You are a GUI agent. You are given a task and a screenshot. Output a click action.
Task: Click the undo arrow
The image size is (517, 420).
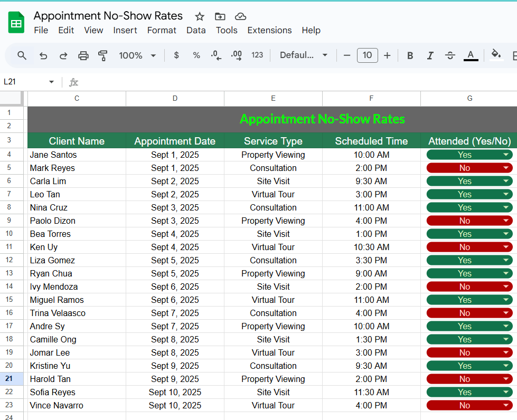43,55
